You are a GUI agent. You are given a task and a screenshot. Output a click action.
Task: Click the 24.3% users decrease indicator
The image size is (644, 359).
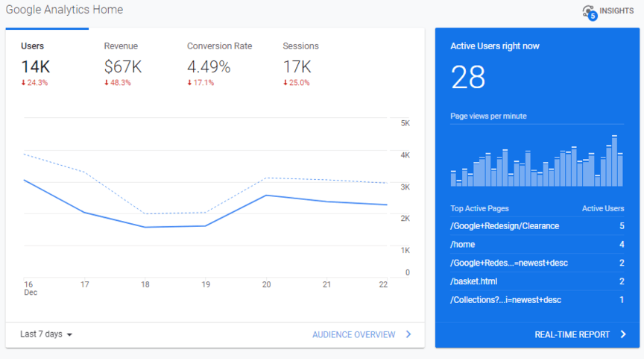click(34, 83)
